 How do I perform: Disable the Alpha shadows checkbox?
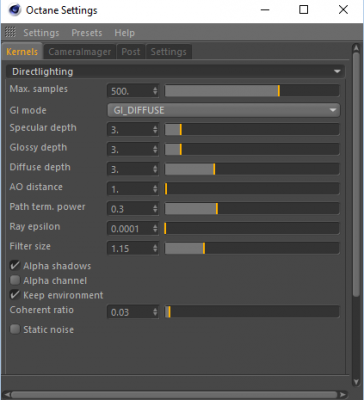(x=15, y=266)
